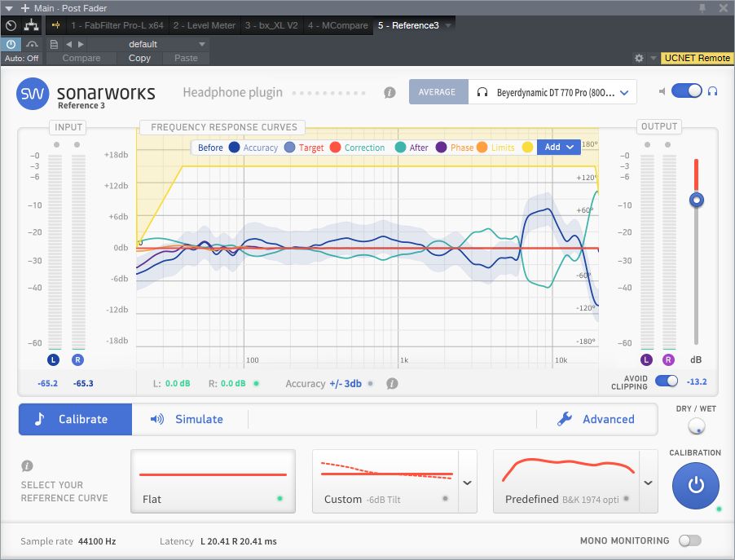Enable Mono Monitoring switch
This screenshot has width=735, height=560.
[x=690, y=540]
